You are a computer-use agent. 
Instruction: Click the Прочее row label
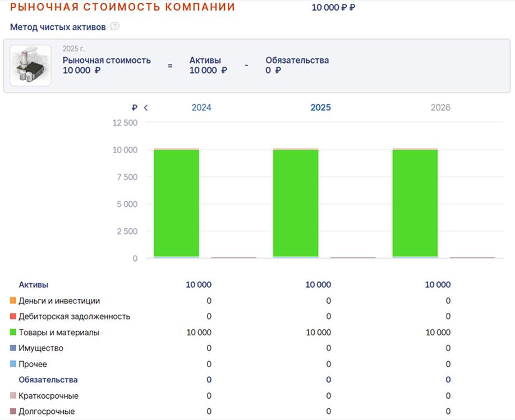33,364
